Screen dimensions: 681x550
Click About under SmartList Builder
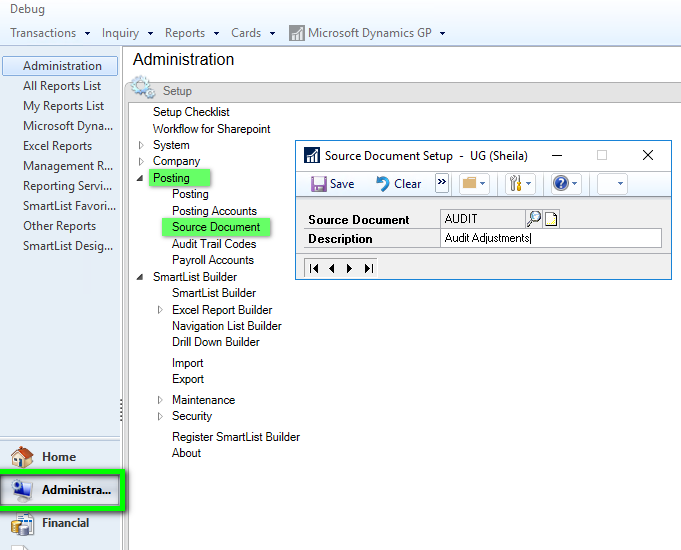click(186, 453)
